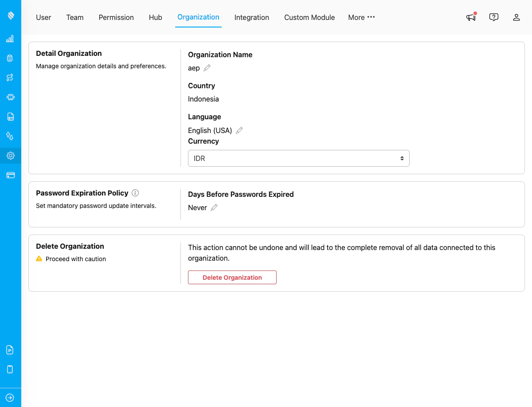The height and width of the screenshot is (407, 532).
Task: Click the red Delete Organization button
Action: point(232,277)
